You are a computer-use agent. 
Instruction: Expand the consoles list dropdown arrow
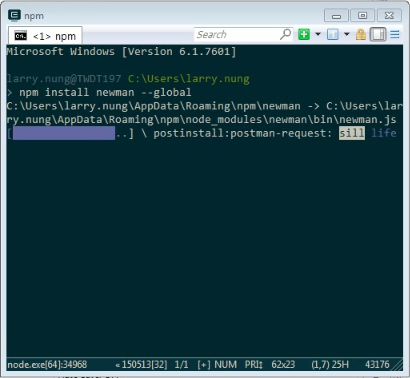click(x=347, y=34)
